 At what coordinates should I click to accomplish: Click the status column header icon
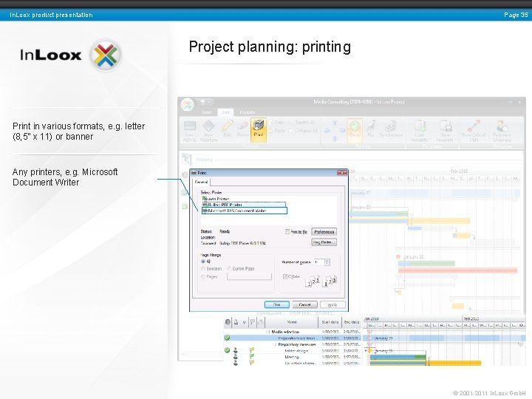click(228, 322)
